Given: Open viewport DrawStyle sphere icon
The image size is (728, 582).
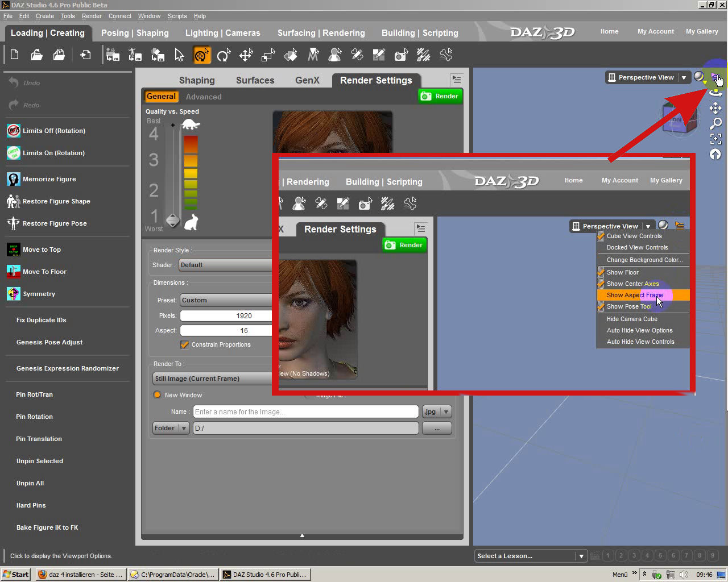Looking at the screenshot, I should tap(699, 77).
